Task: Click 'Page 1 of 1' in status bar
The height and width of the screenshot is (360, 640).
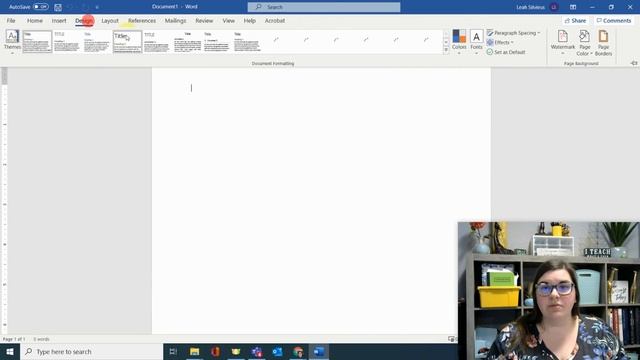Action: (14, 339)
